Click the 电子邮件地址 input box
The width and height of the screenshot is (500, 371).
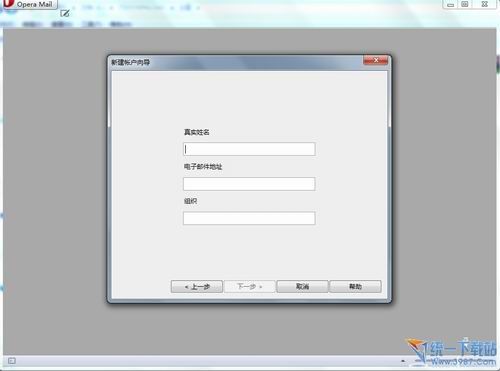tap(249, 184)
